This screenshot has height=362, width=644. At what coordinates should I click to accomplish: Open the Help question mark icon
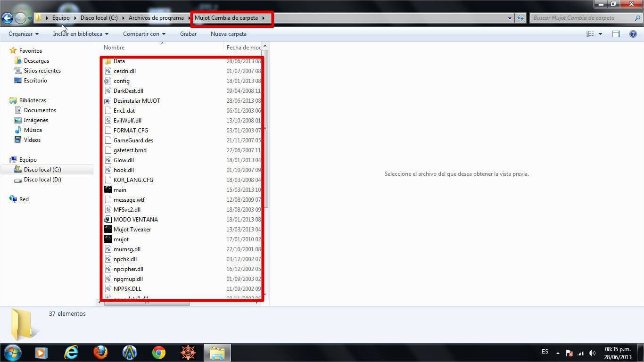coord(633,34)
